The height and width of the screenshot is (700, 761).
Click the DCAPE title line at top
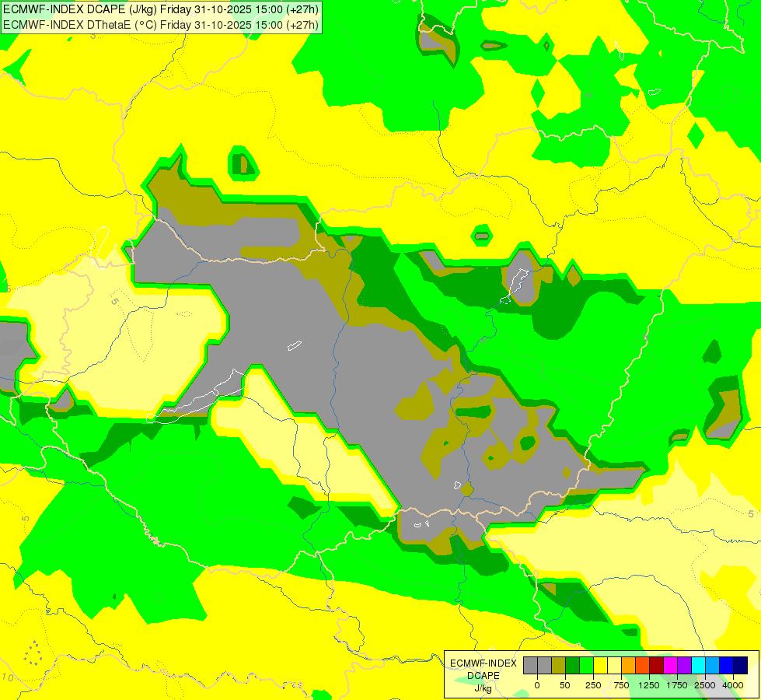(x=161, y=9)
